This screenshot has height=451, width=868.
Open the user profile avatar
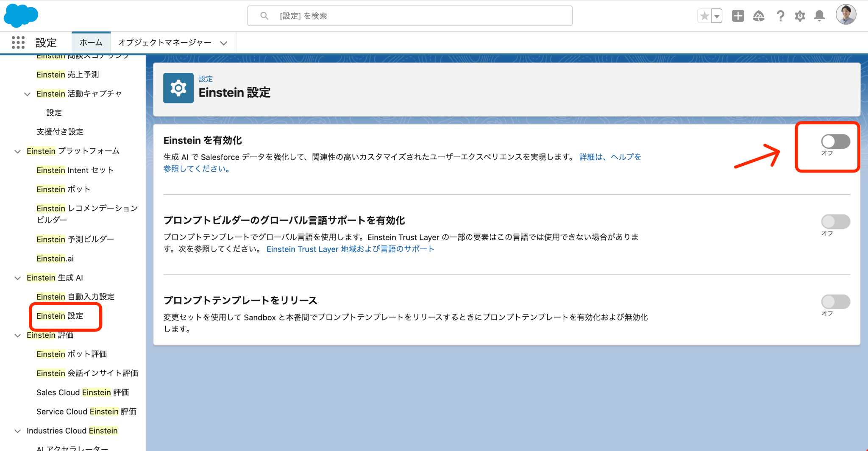(x=846, y=15)
